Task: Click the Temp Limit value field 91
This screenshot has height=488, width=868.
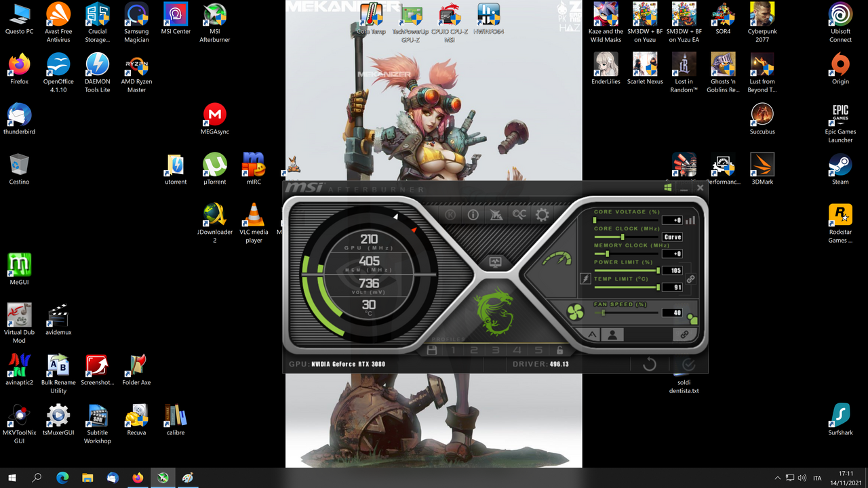Action: click(x=673, y=287)
